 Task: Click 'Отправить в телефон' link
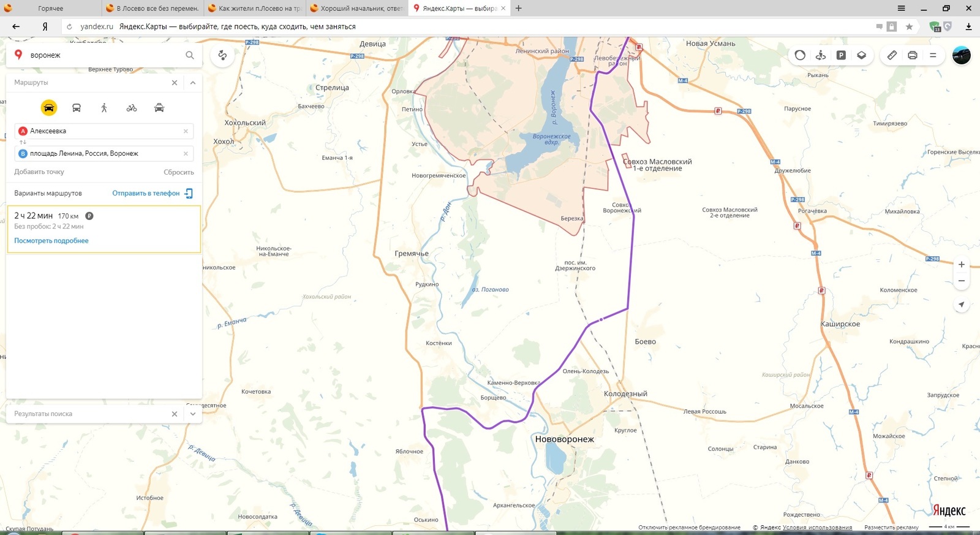[x=146, y=193]
